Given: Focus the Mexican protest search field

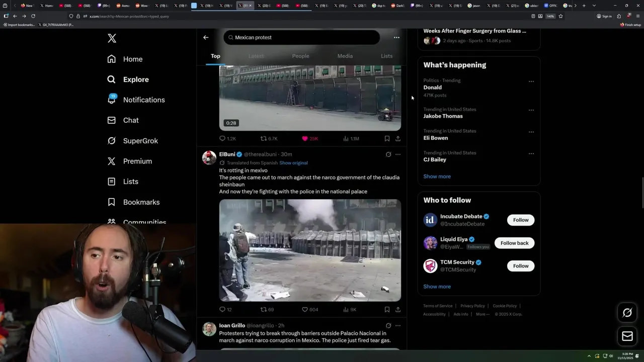Looking at the screenshot, I should point(301,37).
